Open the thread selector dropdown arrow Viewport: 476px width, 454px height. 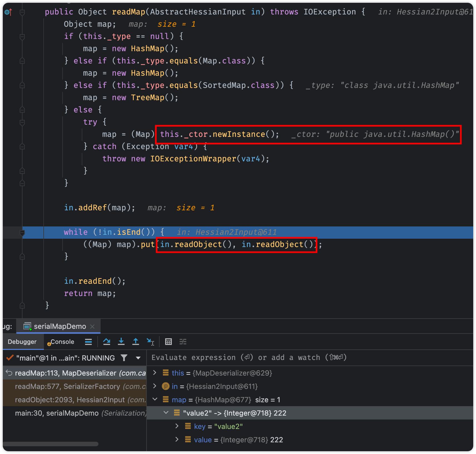point(138,358)
